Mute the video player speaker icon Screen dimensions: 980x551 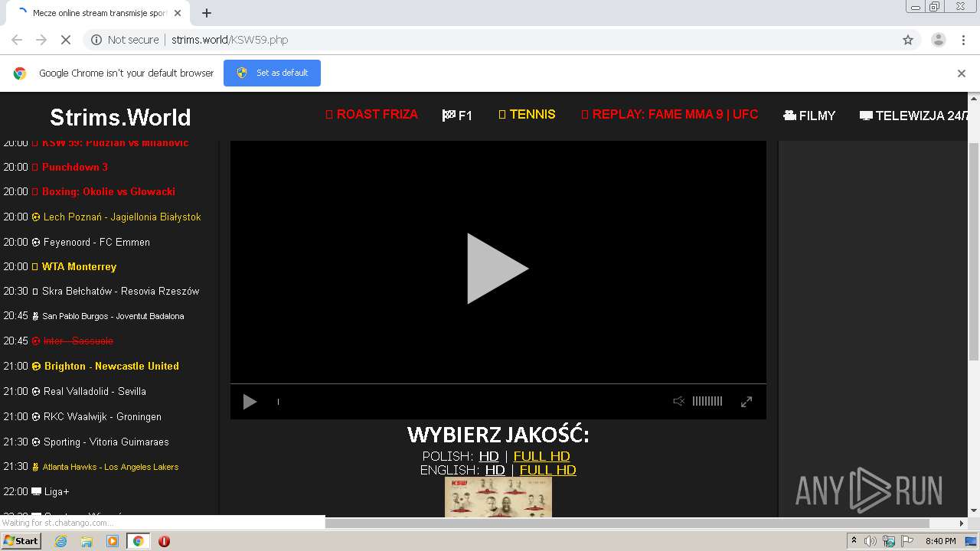pyautogui.click(x=678, y=401)
